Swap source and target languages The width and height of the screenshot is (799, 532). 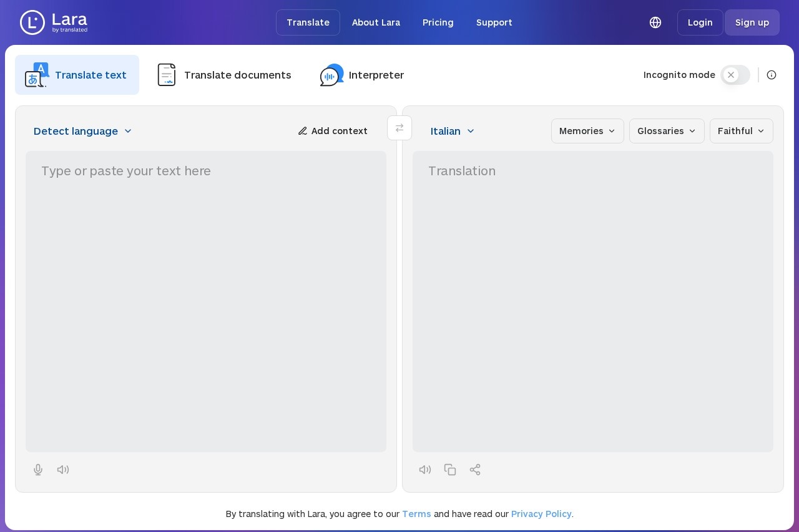[x=399, y=128]
